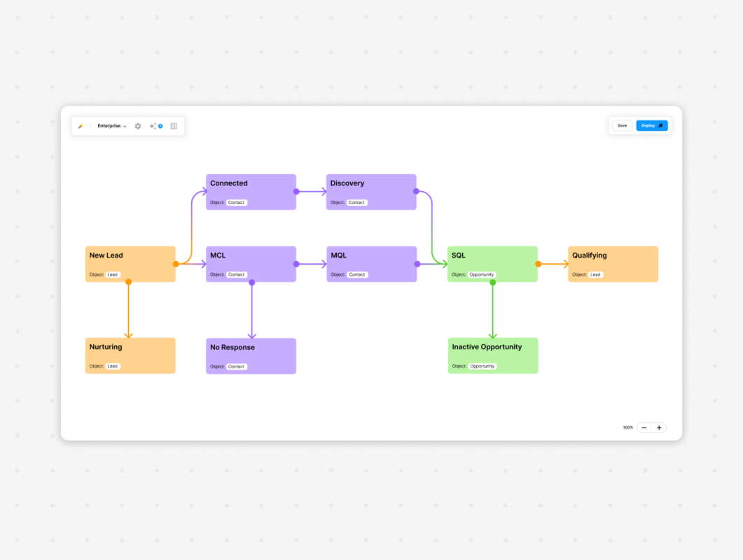Select the MQL stage node
This screenshot has width=743, height=560.
pyautogui.click(x=372, y=264)
